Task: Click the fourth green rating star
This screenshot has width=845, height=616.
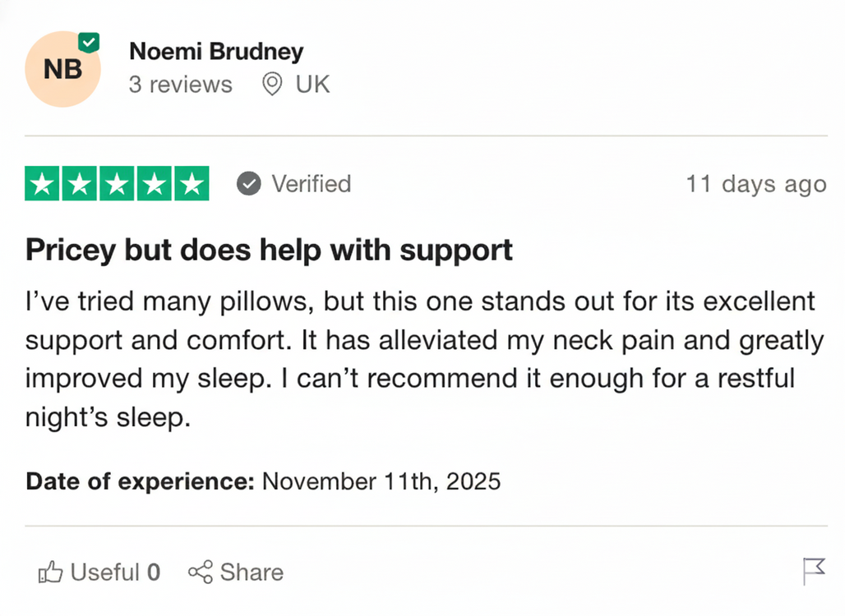Action: coord(154,184)
